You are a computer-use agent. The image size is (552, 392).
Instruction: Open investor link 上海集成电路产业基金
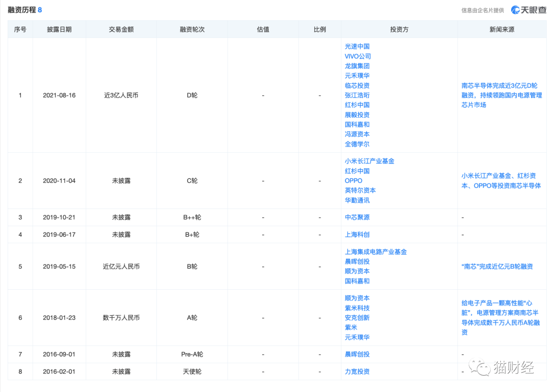tap(376, 252)
